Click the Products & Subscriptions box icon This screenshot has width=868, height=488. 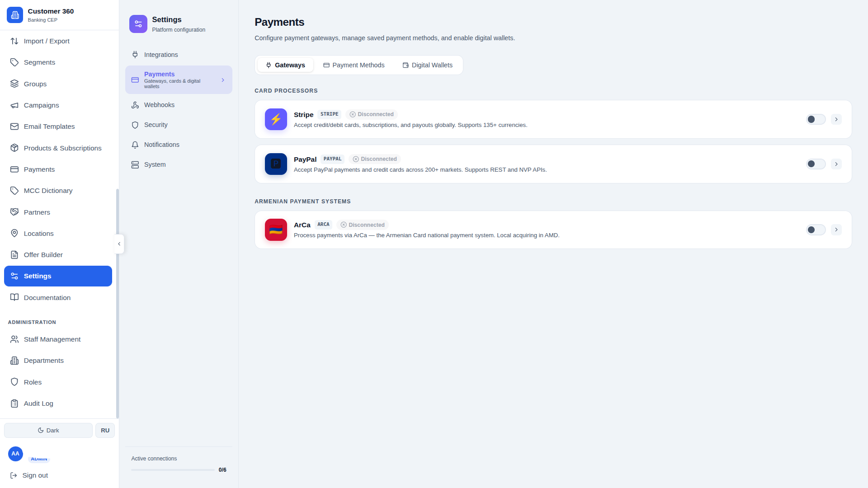(14, 148)
